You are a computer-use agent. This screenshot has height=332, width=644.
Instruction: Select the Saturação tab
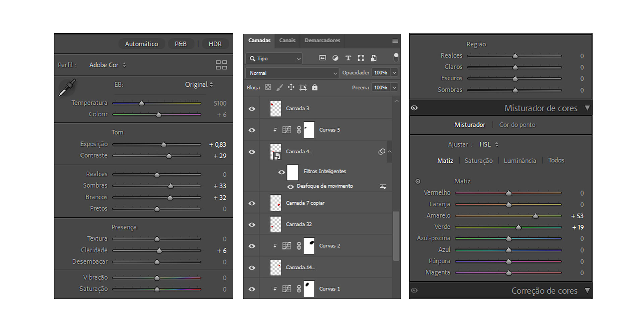[x=479, y=161]
